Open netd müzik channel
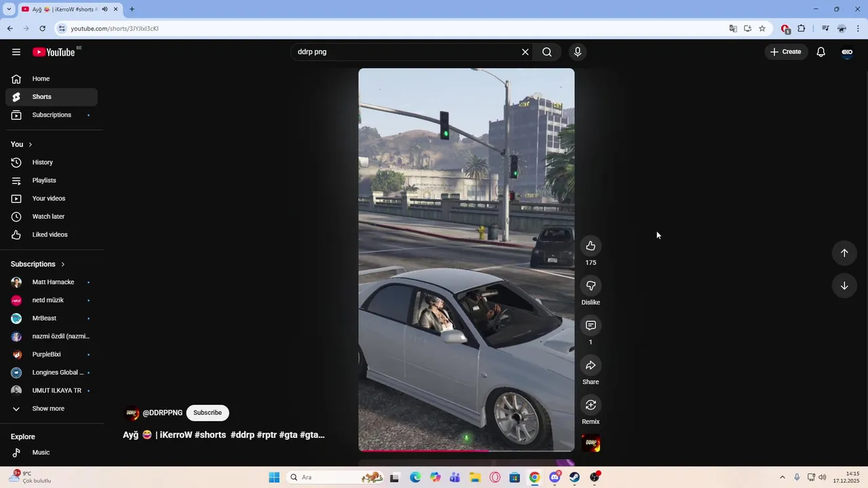Image resolution: width=868 pixels, height=488 pixels. tap(52, 300)
